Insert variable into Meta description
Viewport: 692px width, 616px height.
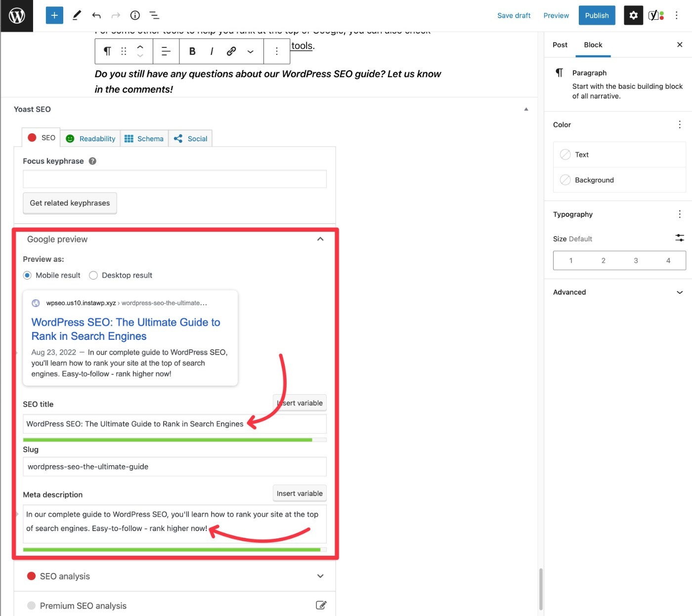point(300,493)
